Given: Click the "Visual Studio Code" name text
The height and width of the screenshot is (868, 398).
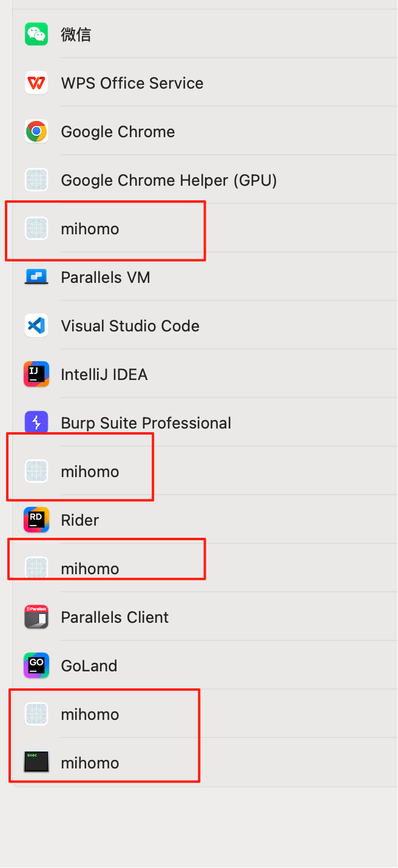Looking at the screenshot, I should pyautogui.click(x=130, y=326).
